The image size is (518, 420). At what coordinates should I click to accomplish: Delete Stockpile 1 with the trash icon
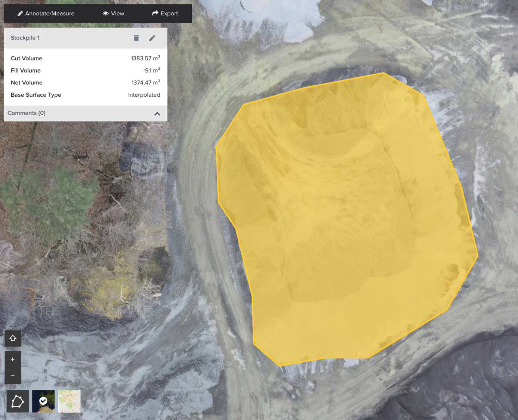point(136,38)
